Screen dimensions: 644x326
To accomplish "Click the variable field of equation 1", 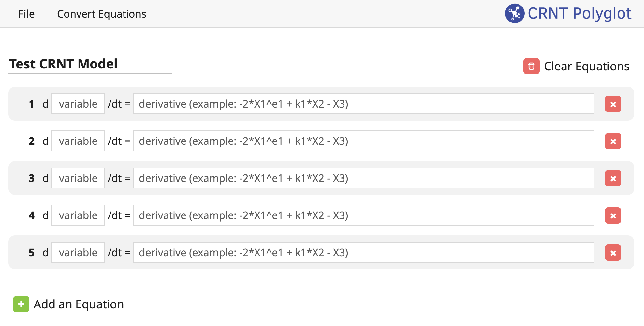I will (78, 104).
